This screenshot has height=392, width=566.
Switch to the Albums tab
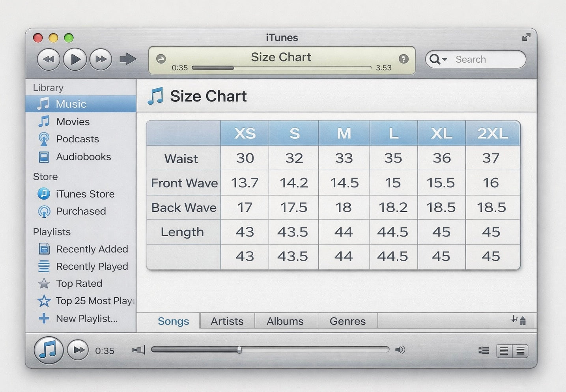tap(285, 321)
